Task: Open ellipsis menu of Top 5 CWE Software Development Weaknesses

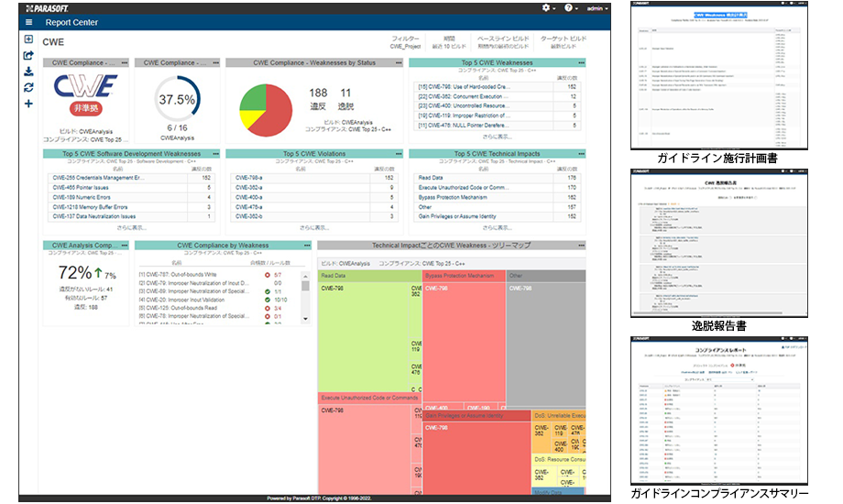Action: pos(215,154)
